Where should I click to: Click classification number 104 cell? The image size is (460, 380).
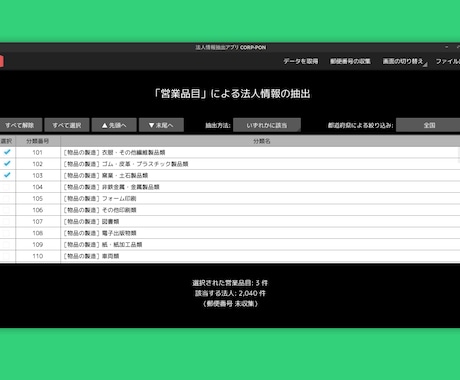click(x=38, y=187)
